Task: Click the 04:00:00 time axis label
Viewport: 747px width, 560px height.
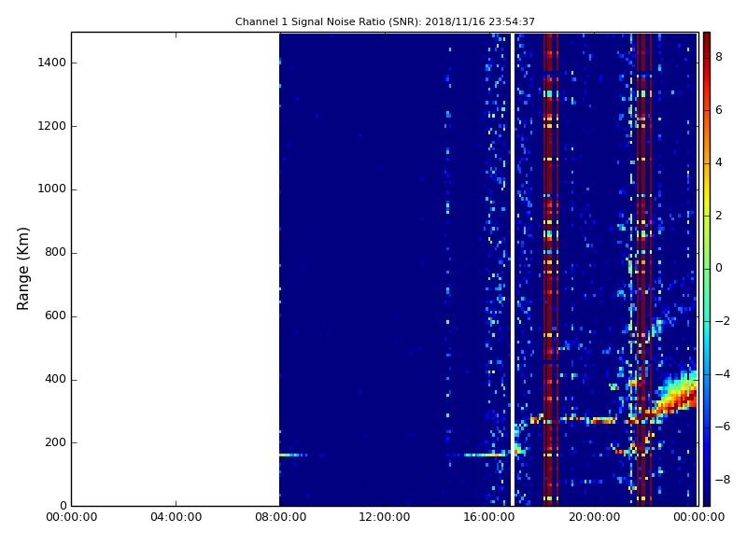Action: (176, 517)
